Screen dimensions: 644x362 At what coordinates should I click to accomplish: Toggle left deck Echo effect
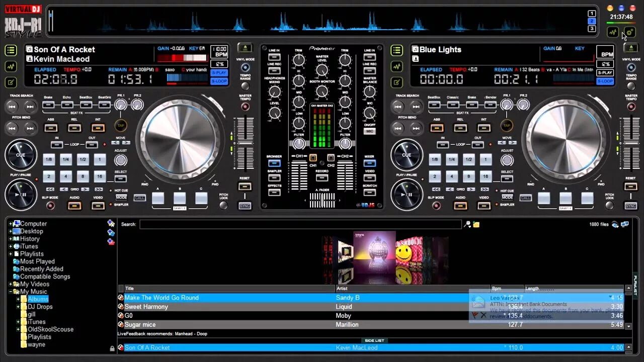67,105
